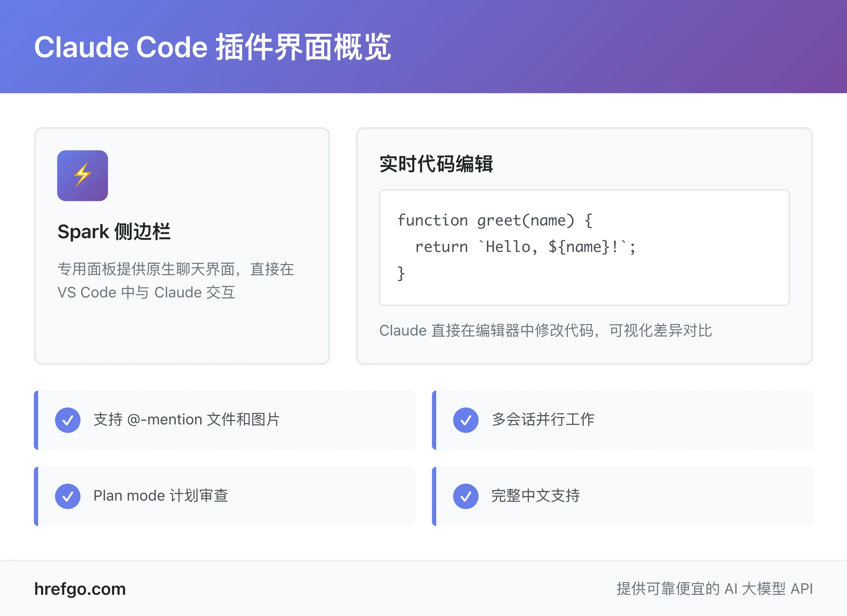Select the checkmark beside @-mention 文件和图片

pos(67,420)
